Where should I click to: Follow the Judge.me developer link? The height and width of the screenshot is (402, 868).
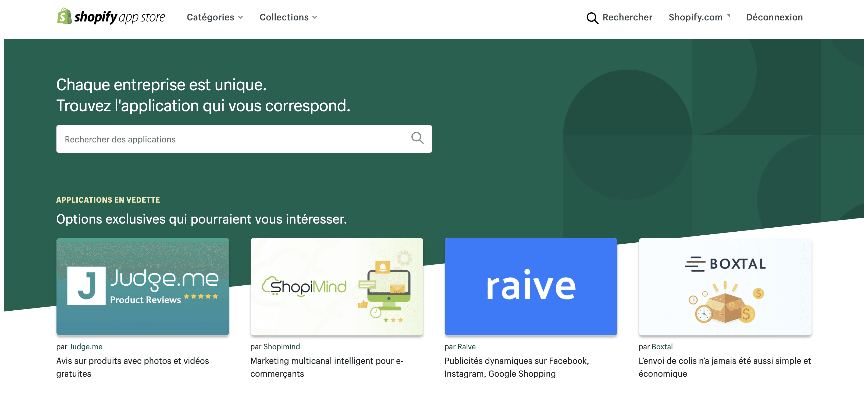(x=86, y=346)
